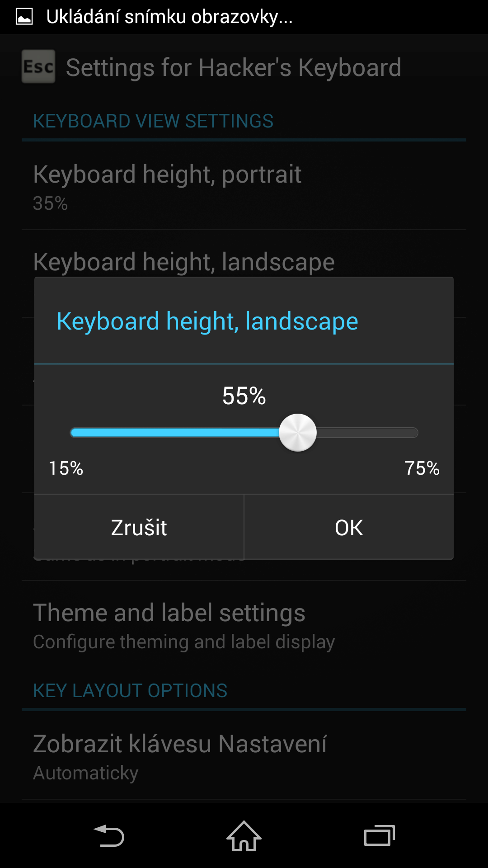Cancel dialog with Zrušit button
488x868 pixels.
point(139,527)
